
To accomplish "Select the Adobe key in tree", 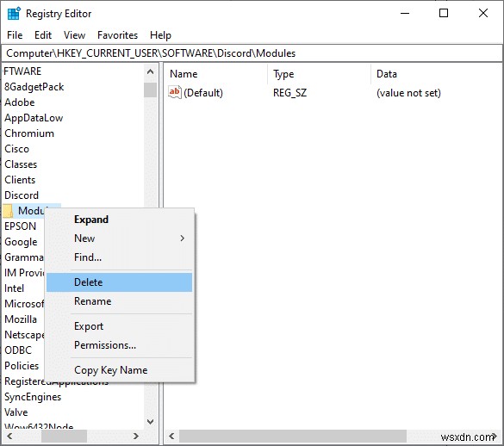I will [x=20, y=102].
